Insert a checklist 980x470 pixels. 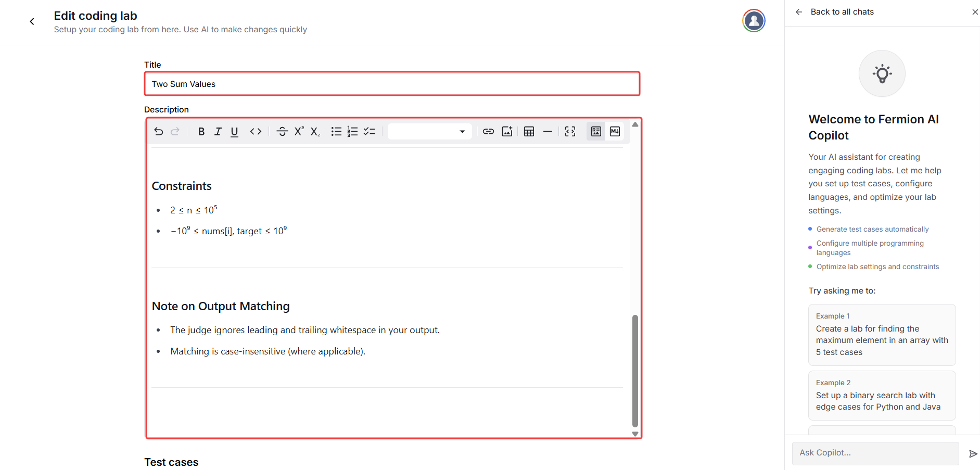pyautogui.click(x=370, y=132)
